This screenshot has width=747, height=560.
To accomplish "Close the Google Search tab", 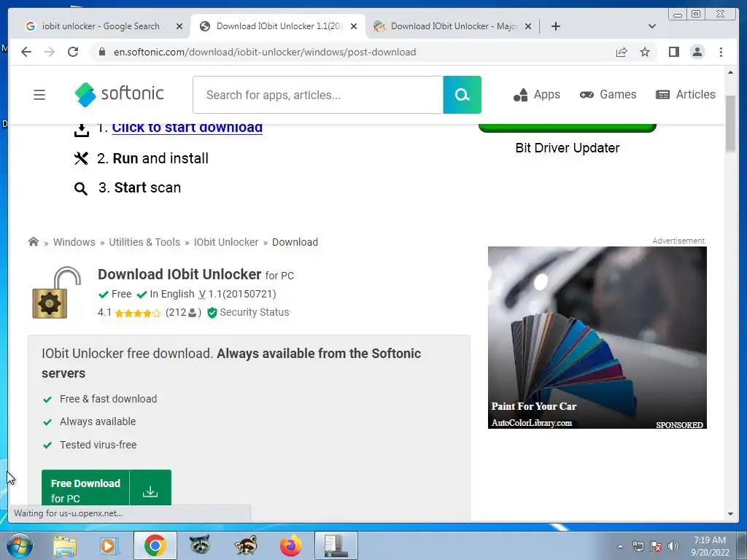I will (x=179, y=27).
